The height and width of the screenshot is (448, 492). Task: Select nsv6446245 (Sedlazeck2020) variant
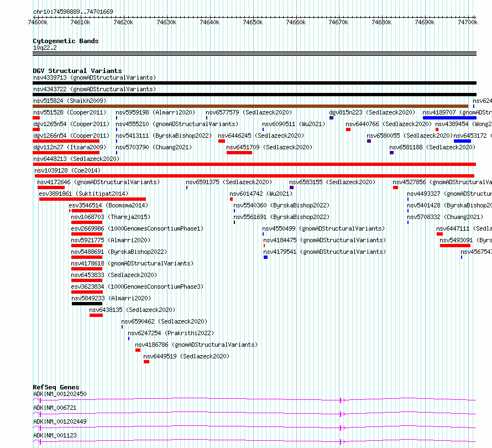coord(261,136)
